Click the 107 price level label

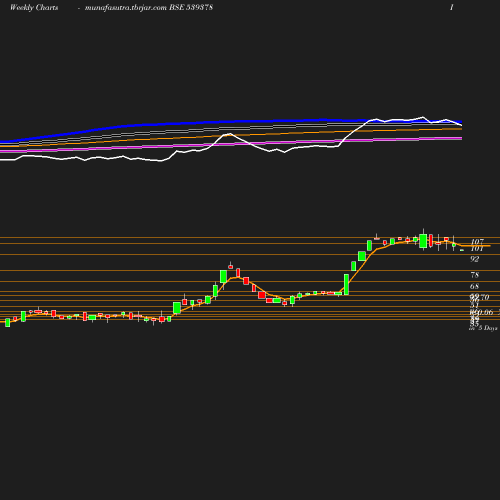pyautogui.click(x=477, y=241)
